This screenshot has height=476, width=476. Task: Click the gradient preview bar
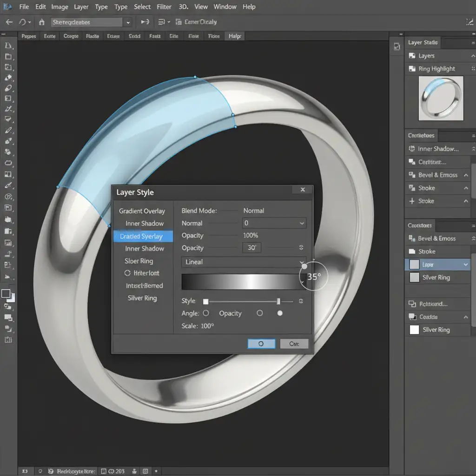240,282
